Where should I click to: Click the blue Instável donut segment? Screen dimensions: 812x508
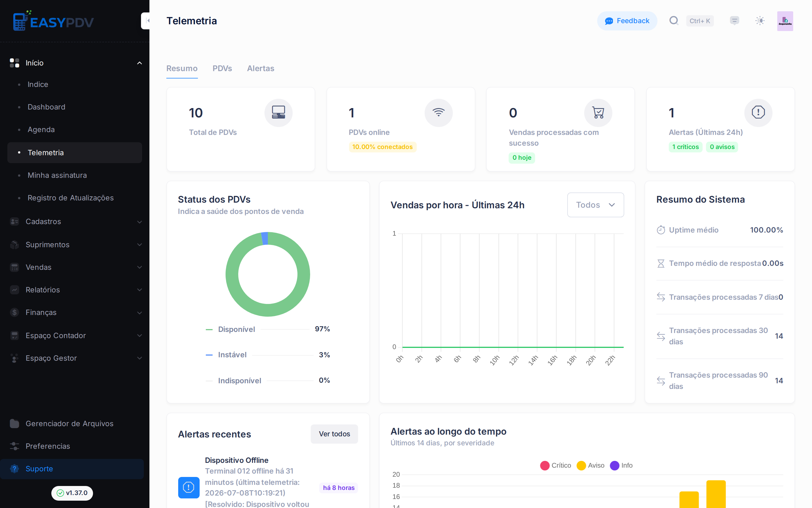point(265,238)
